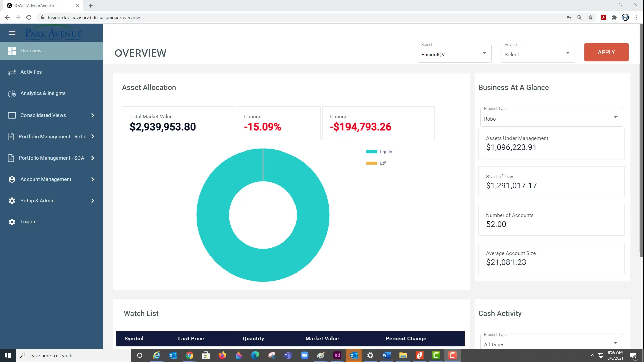Open the Advisor Select dropdown

[x=538, y=53]
